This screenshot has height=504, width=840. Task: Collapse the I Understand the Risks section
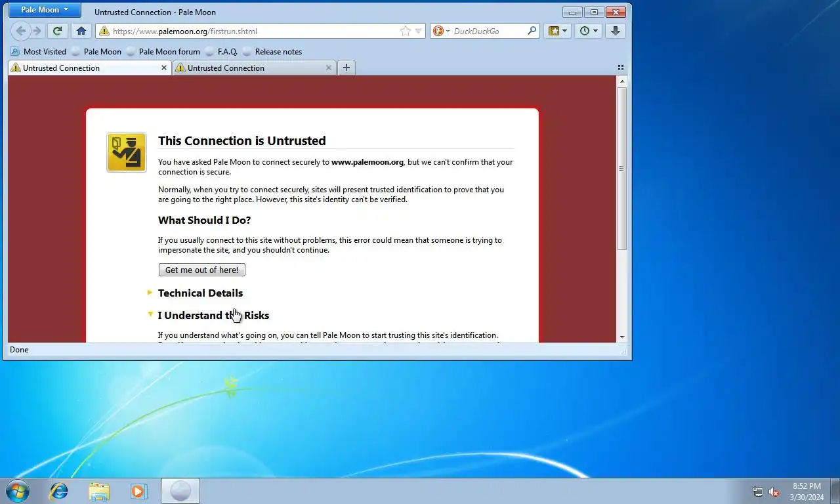(213, 315)
